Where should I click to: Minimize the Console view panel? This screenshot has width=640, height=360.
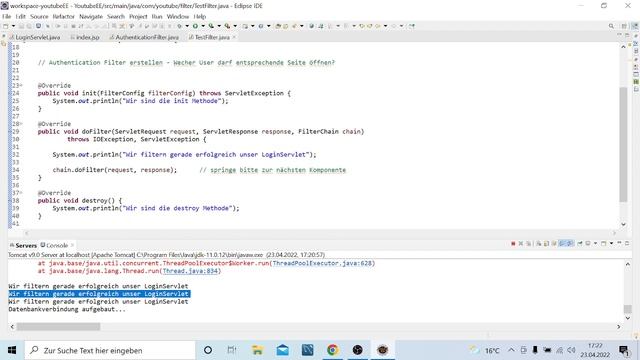[619, 243]
